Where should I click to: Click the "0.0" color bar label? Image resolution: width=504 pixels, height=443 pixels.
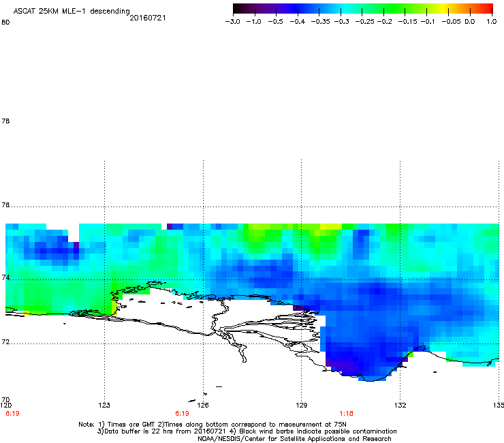point(470,22)
